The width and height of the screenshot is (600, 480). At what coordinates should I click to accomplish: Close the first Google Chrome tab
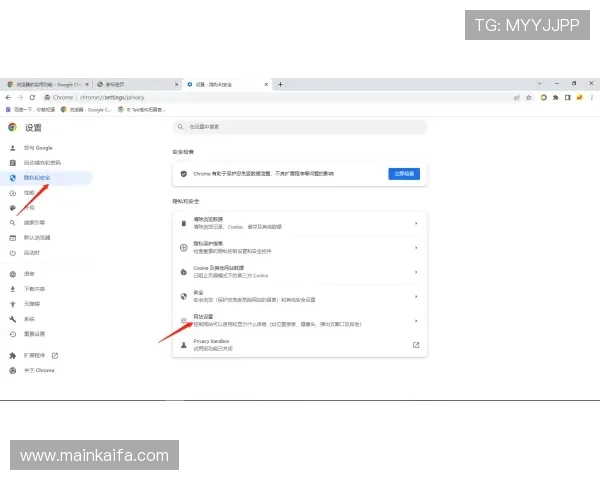pos(87,84)
